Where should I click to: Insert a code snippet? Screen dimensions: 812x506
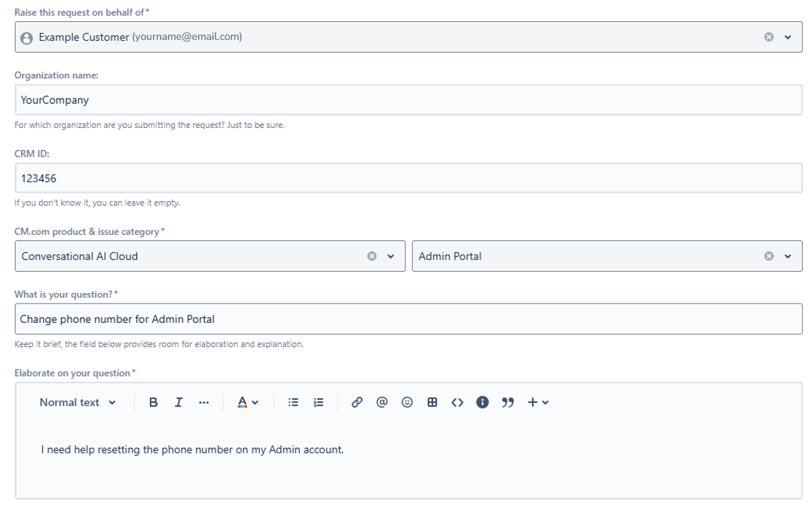click(x=457, y=403)
